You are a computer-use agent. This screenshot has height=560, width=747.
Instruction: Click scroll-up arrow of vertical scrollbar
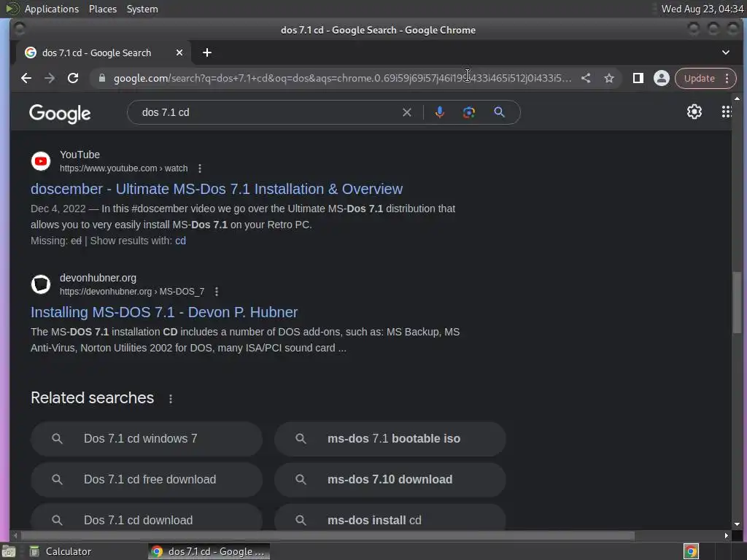[x=737, y=98]
